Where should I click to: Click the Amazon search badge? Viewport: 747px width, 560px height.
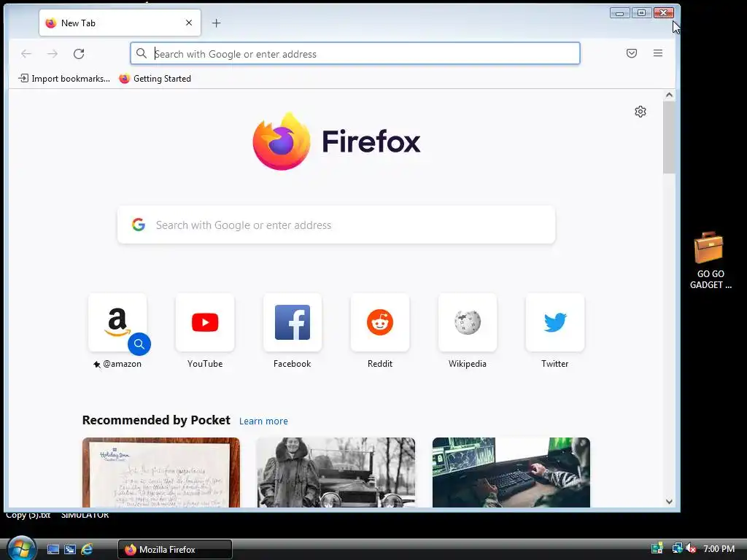(x=139, y=344)
